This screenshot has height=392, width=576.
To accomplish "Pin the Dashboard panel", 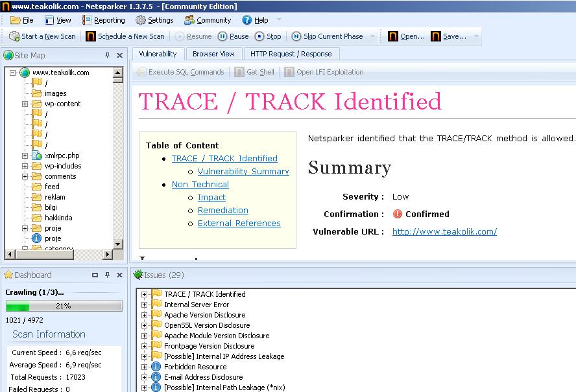I will coord(107,275).
